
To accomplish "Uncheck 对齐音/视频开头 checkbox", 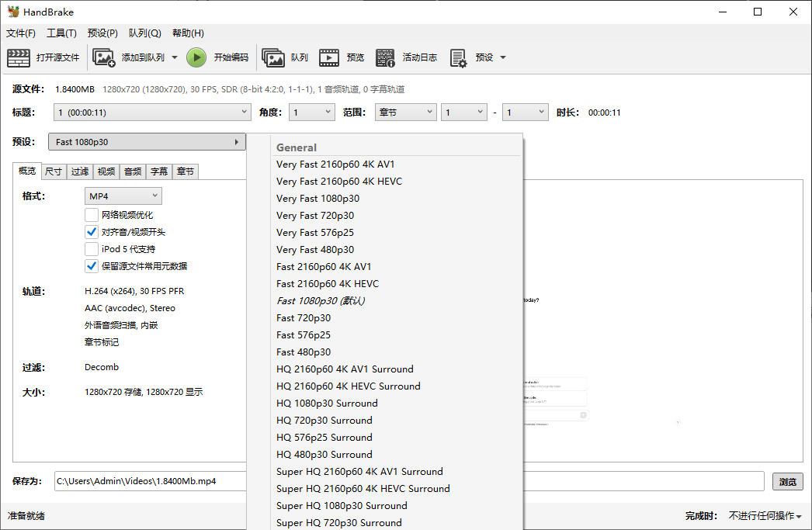I will [92, 232].
